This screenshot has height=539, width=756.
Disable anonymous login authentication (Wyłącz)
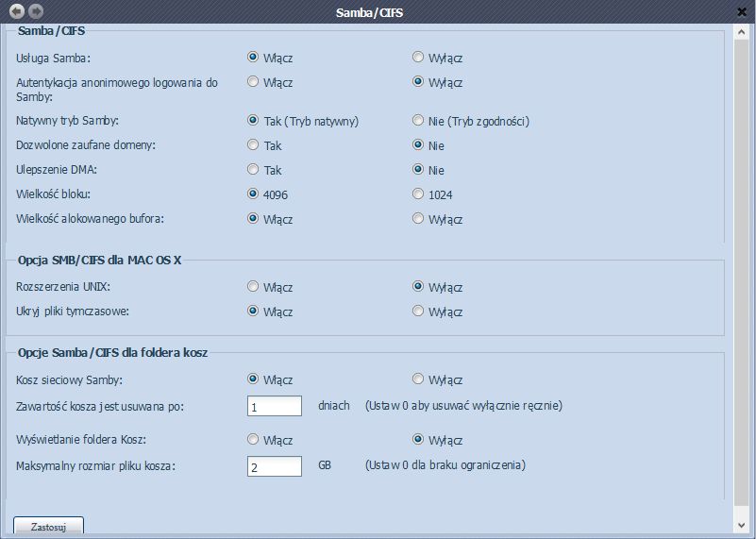click(418, 81)
